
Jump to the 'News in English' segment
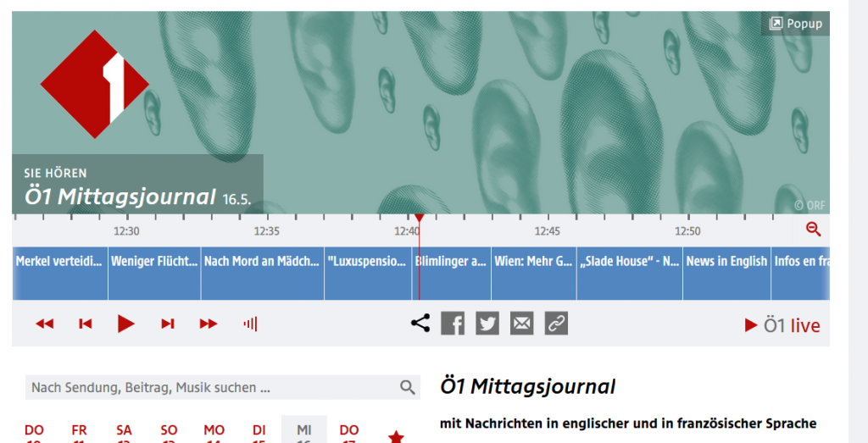(x=726, y=274)
